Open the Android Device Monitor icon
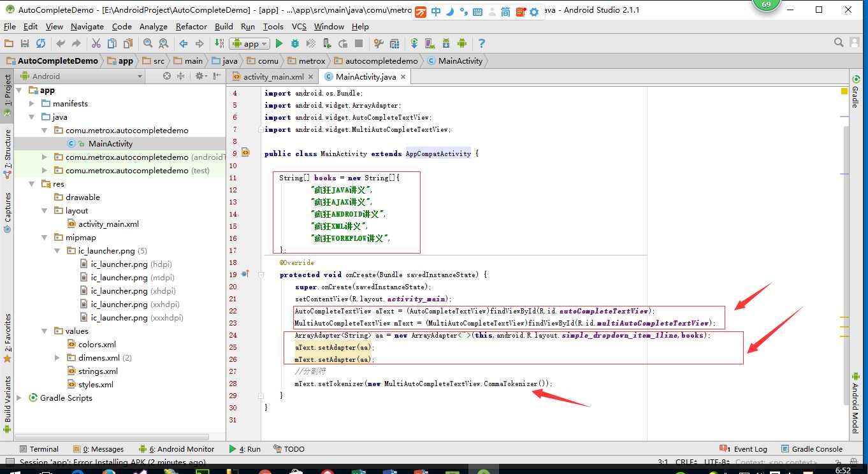Screen dimensions: 868x474 pyautogui.click(x=462, y=43)
